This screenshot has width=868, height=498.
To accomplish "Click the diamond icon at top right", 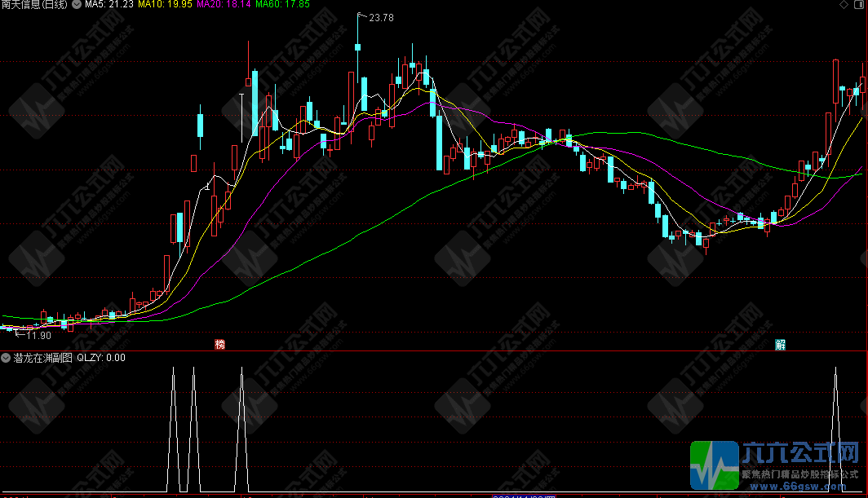I will 843,6.
